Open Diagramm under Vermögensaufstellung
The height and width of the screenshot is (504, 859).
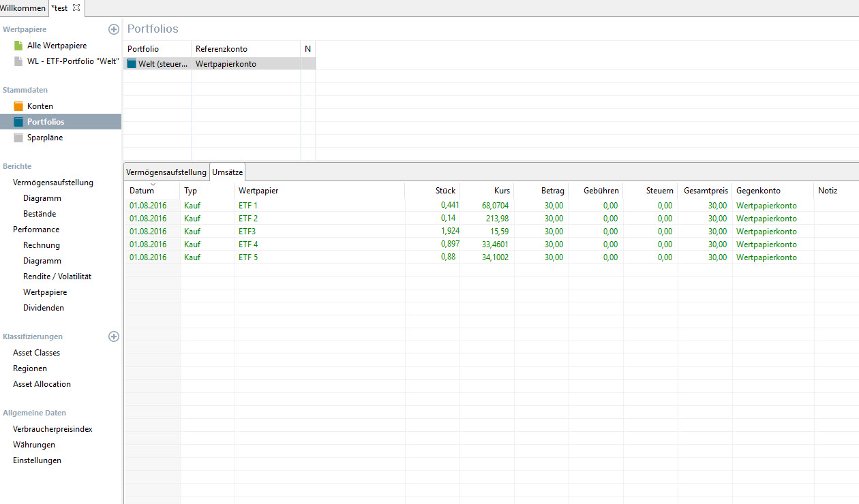click(x=42, y=198)
